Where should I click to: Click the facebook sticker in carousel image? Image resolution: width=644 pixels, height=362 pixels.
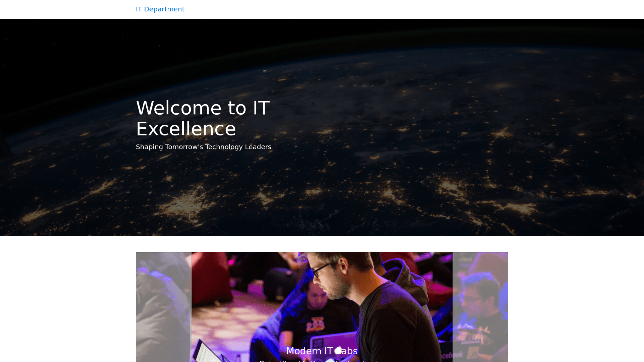pos(451,355)
